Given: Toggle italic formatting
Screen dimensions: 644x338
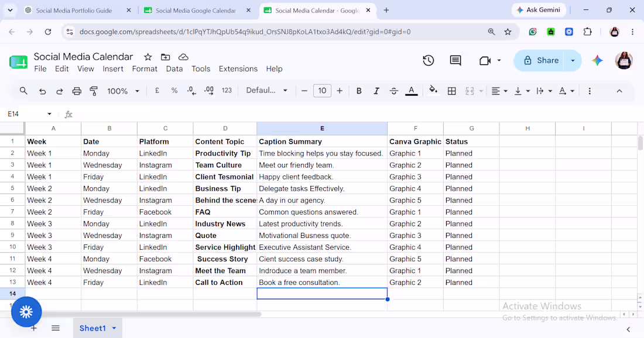Looking at the screenshot, I should [x=376, y=91].
